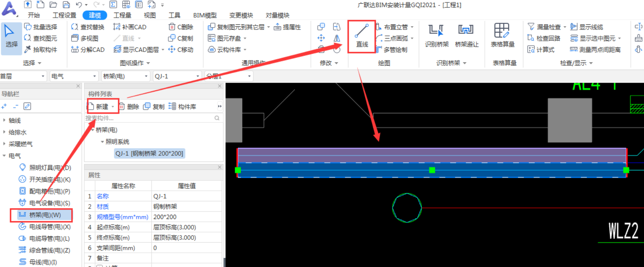
Task: Click the 规格型号 value 200*200 cell
Action: point(187,217)
